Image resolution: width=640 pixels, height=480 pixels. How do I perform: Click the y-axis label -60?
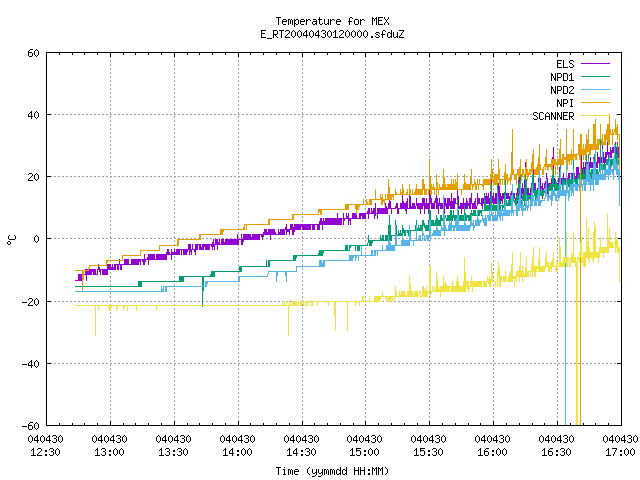pos(31,427)
